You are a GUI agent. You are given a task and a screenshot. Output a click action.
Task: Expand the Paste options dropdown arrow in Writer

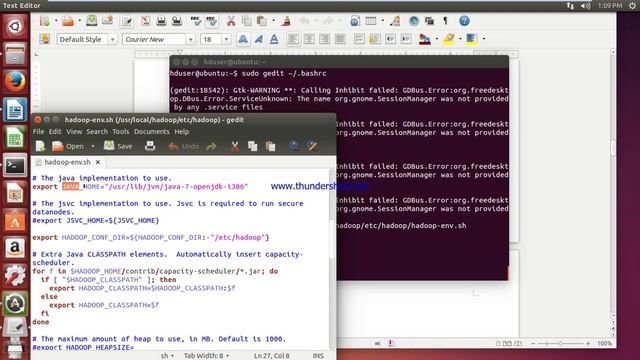click(273, 21)
